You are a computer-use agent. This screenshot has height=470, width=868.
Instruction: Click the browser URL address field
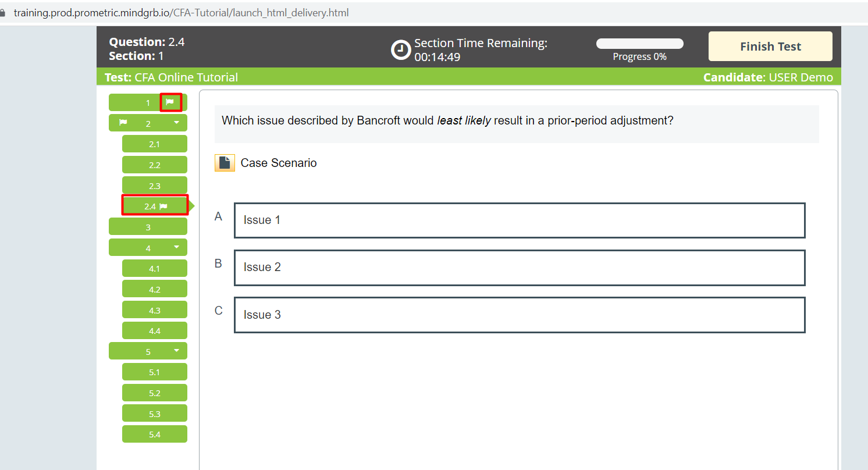181,12
